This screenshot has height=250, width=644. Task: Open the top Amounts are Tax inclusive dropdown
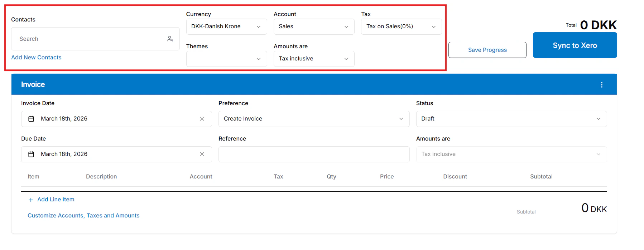click(x=314, y=59)
